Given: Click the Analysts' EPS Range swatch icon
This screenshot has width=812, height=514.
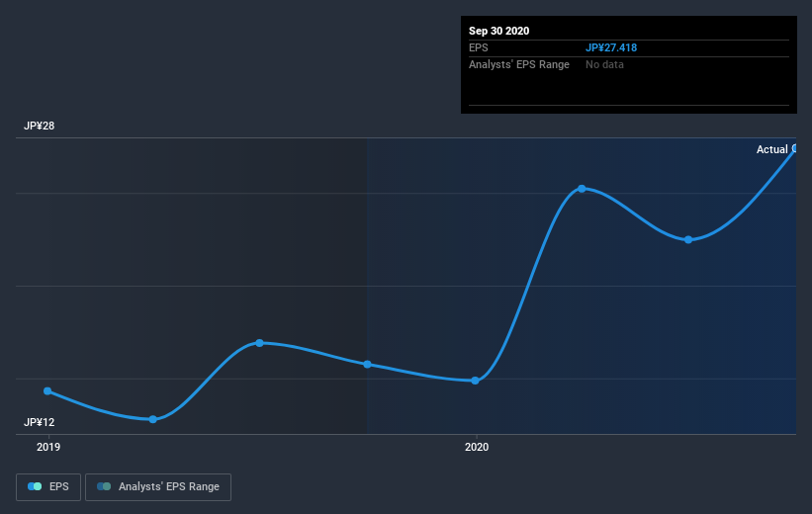Looking at the screenshot, I should 104,486.
